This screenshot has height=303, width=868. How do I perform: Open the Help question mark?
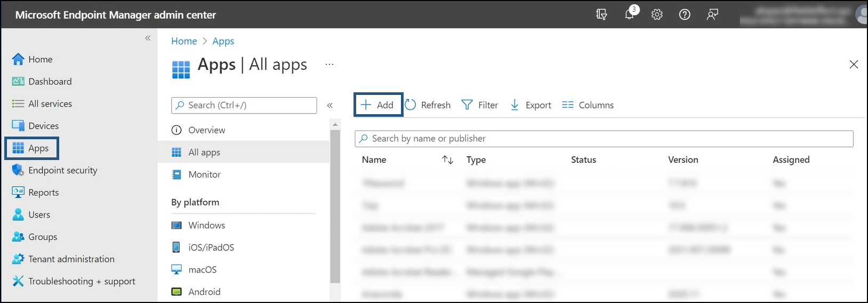(x=685, y=15)
